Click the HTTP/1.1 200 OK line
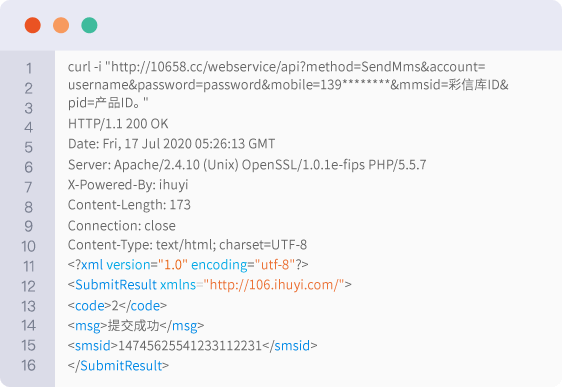Image resolution: width=562 pixels, height=388 pixels. click(x=118, y=124)
